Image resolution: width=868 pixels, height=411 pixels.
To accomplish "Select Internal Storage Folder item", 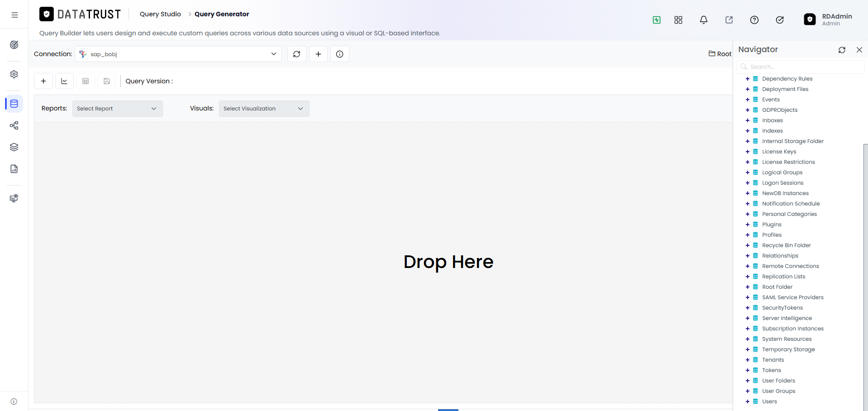I will coord(793,141).
